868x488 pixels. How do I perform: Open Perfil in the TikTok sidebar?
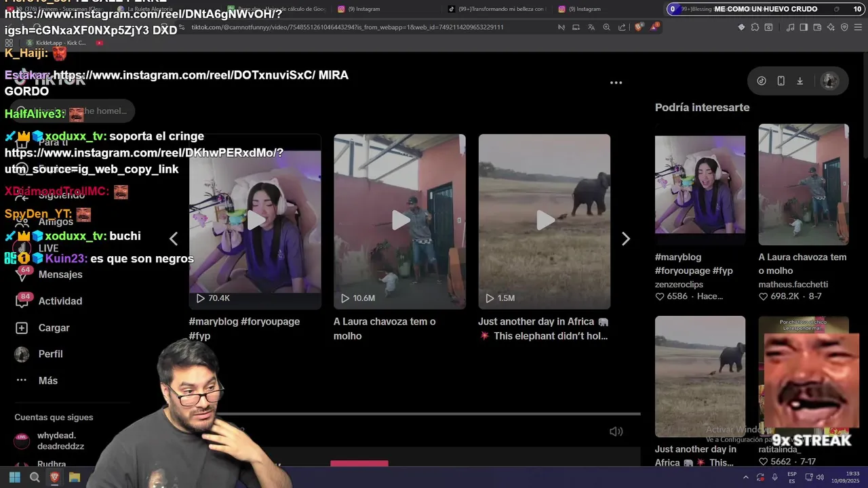(x=51, y=354)
